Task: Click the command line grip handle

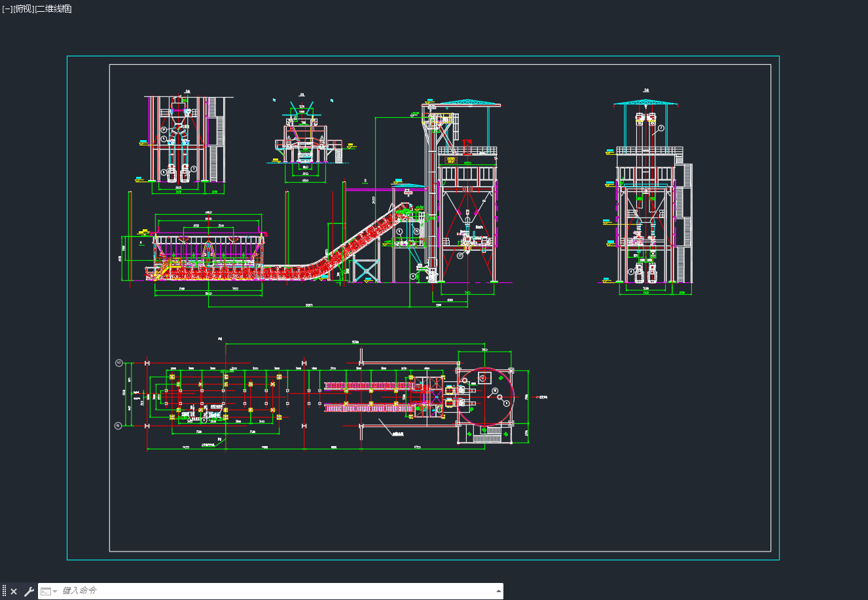Action: (4, 591)
